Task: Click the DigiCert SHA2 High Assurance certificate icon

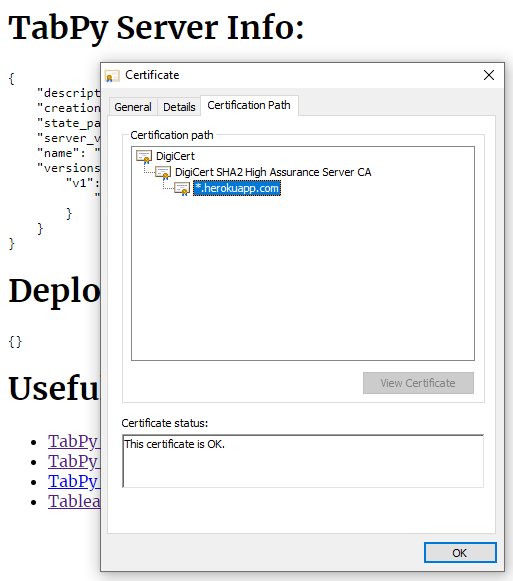Action: [163, 173]
